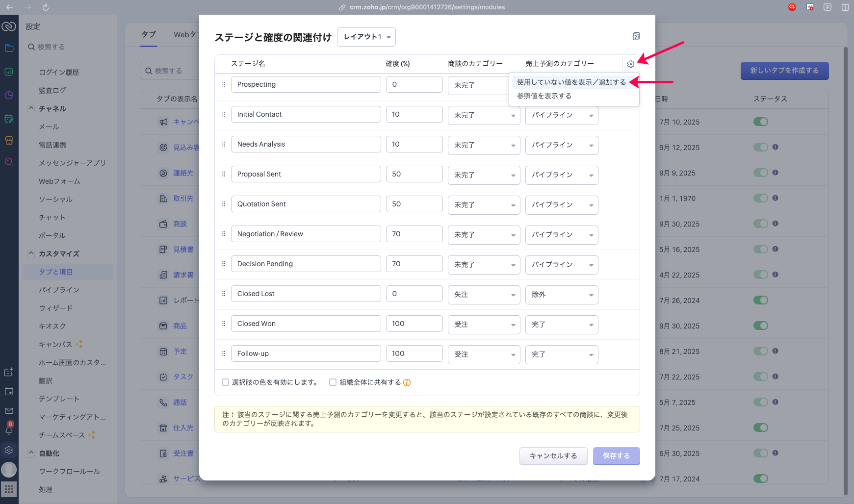Enable the 選択肢の色を有効にします checkbox
This screenshot has width=854, height=504.
226,382
